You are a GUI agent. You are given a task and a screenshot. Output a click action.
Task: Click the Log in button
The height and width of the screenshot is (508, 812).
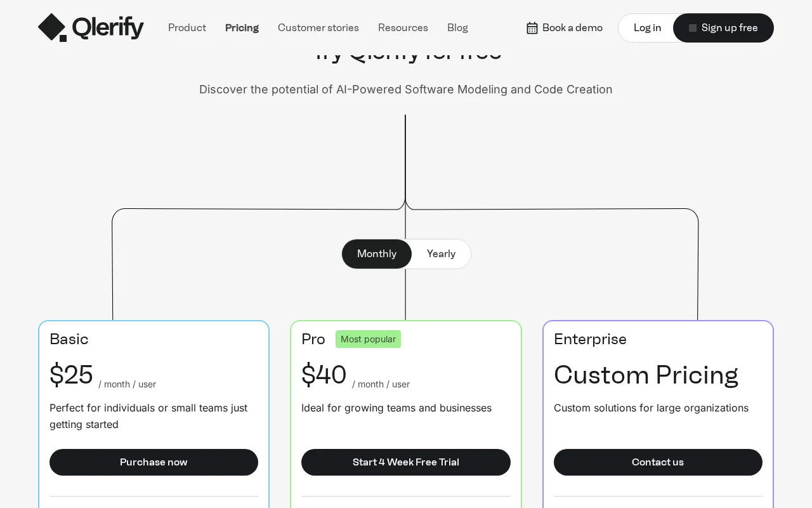click(647, 28)
